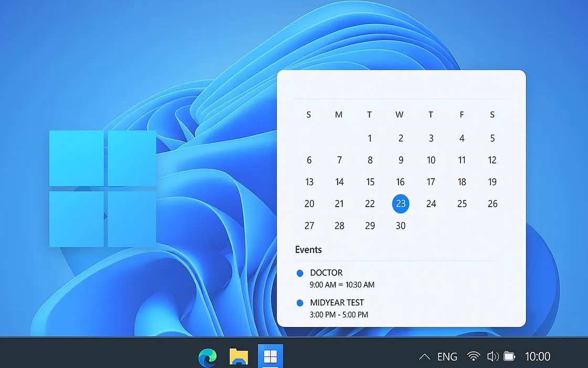Click the Wi-Fi network icon

coord(473,356)
